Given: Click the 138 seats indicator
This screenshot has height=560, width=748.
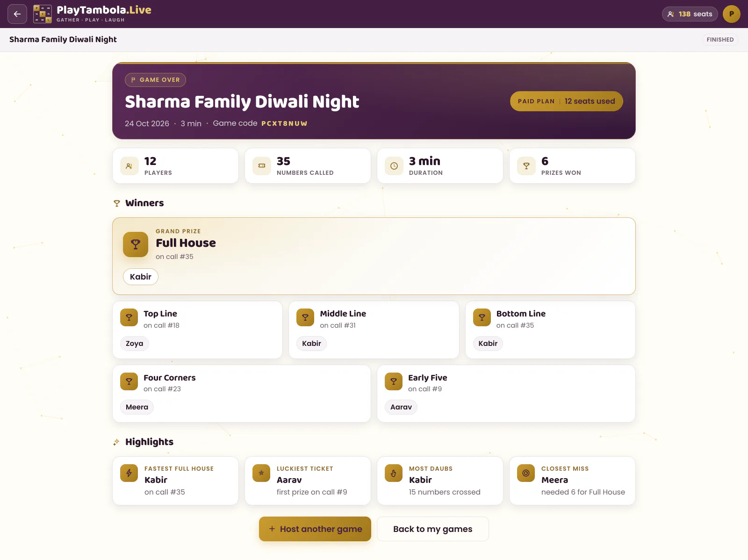Looking at the screenshot, I should pos(690,14).
